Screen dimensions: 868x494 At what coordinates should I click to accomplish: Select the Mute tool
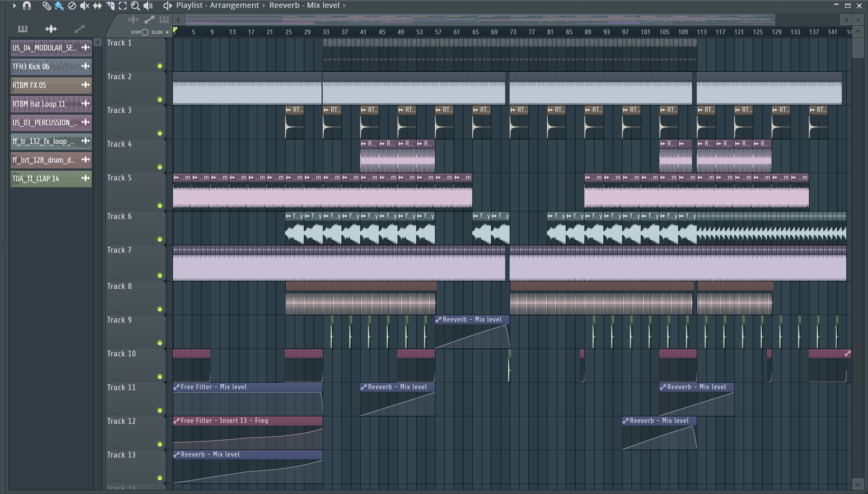coord(84,5)
